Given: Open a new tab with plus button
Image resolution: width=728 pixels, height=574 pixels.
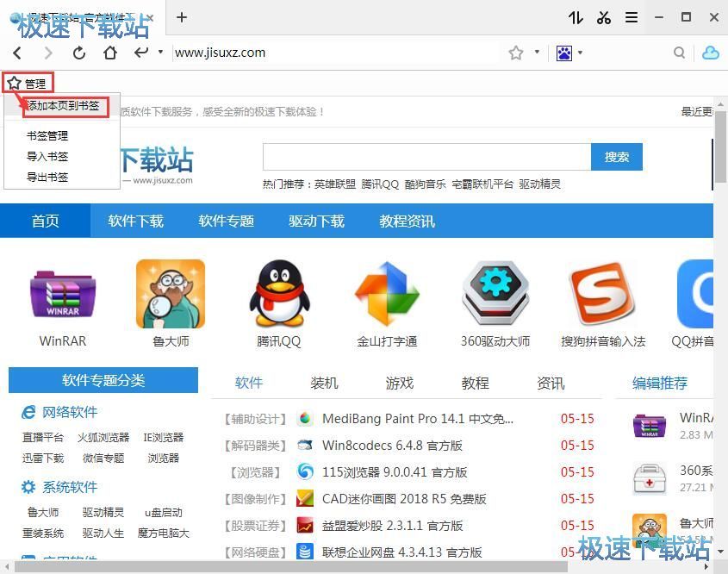Looking at the screenshot, I should tap(182, 17).
